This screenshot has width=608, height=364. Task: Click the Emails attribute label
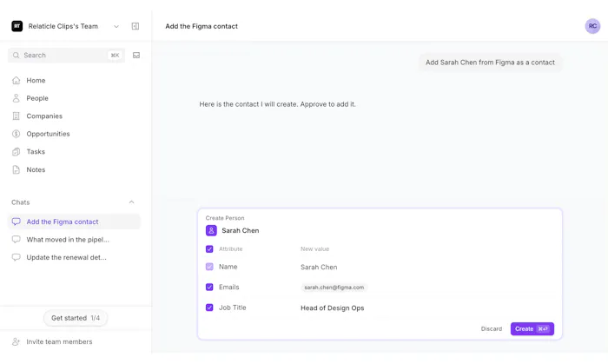(228, 287)
